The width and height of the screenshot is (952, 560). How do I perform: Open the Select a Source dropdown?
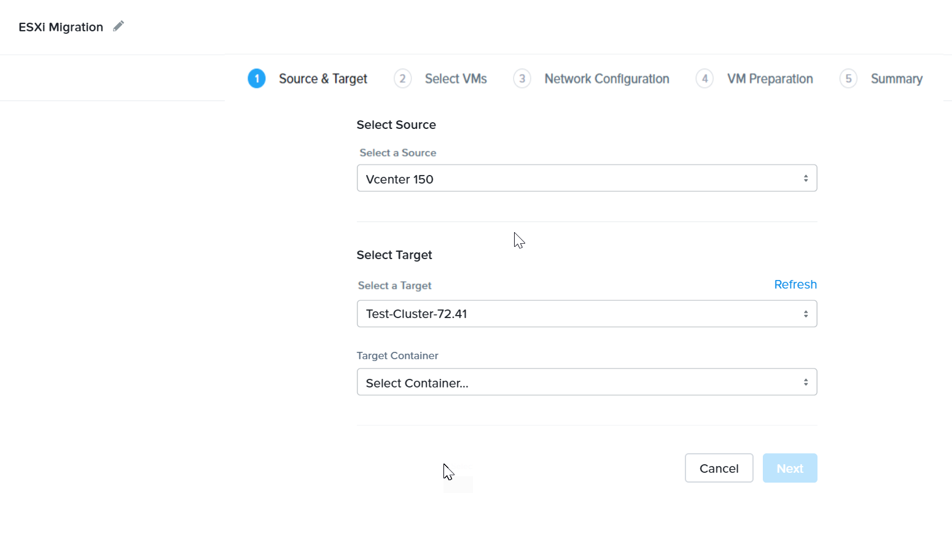pos(587,179)
